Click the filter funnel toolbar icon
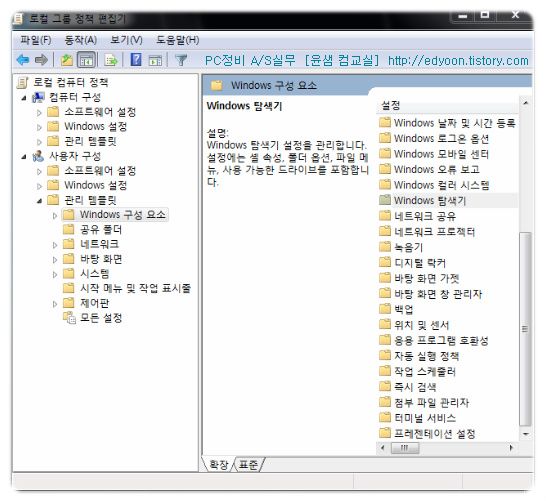Viewport: 546px width, 503px height. point(181,60)
